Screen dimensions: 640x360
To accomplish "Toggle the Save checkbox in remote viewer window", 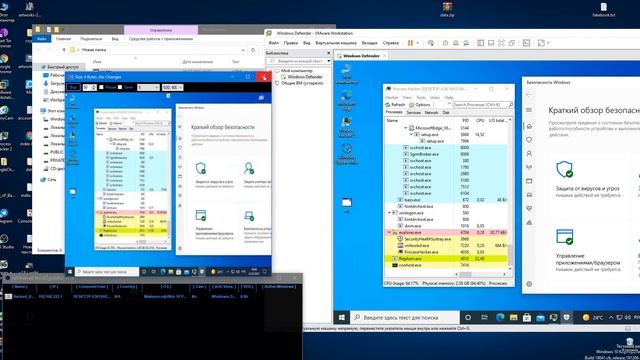I will (x=120, y=87).
